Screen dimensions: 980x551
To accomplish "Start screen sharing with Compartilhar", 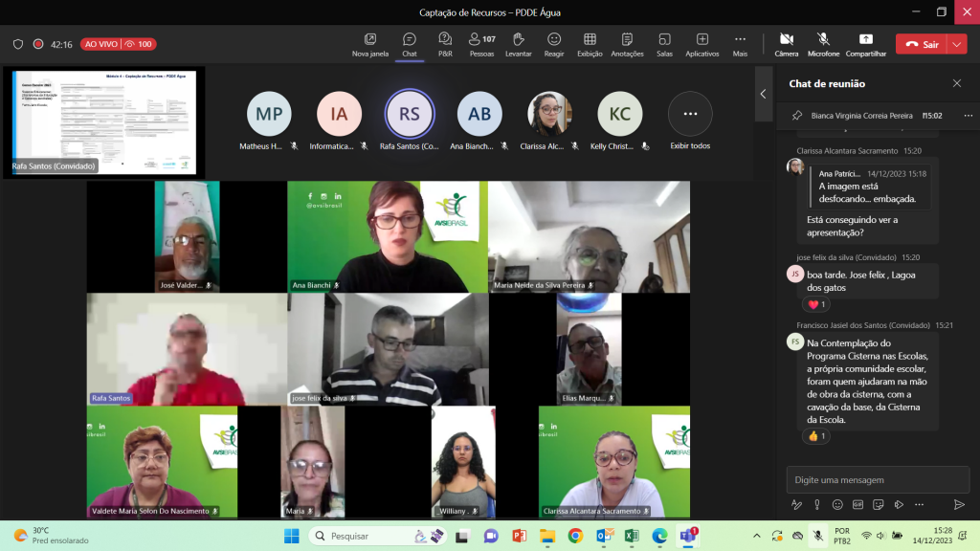I will tap(865, 45).
